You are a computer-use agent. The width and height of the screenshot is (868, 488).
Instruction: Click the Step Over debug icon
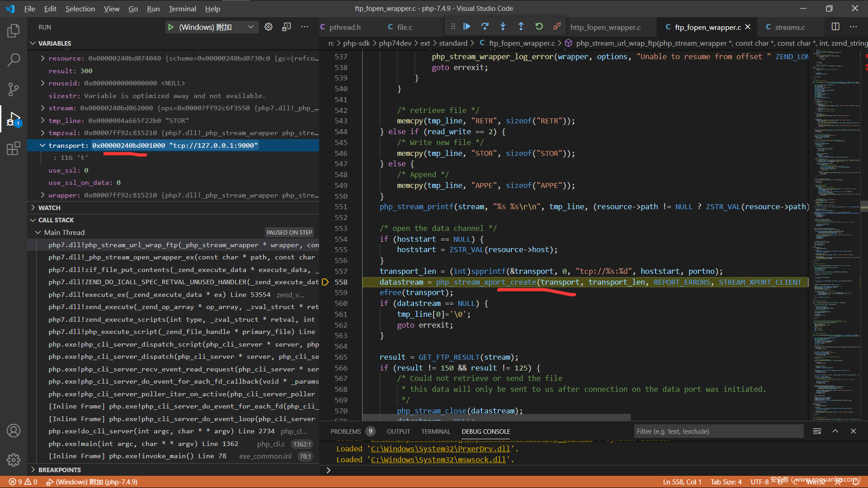tap(485, 27)
